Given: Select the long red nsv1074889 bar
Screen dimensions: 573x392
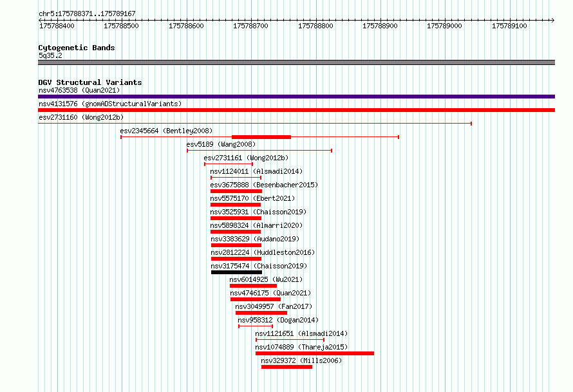Looking at the screenshot, I should 315,353.
